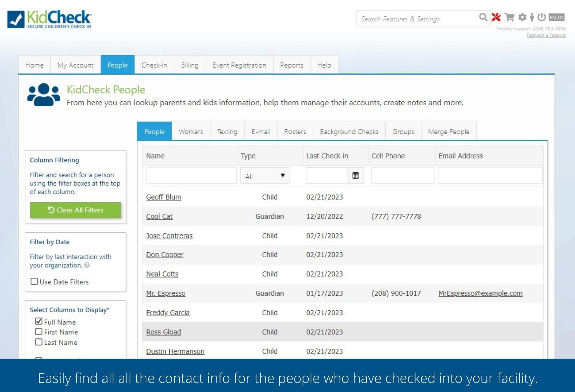Switch to the E-mail sub-tab
575x392 pixels.
pyautogui.click(x=261, y=131)
